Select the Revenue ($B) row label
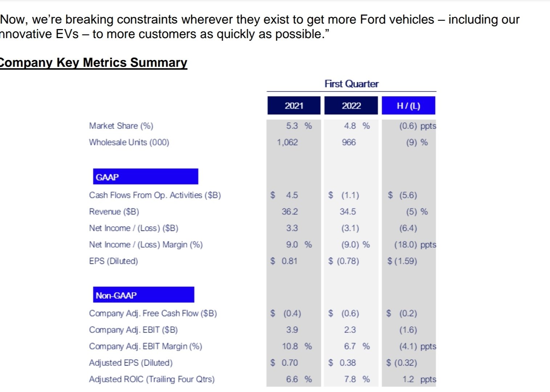Viewport: 550px width, 392px height. 114,212
